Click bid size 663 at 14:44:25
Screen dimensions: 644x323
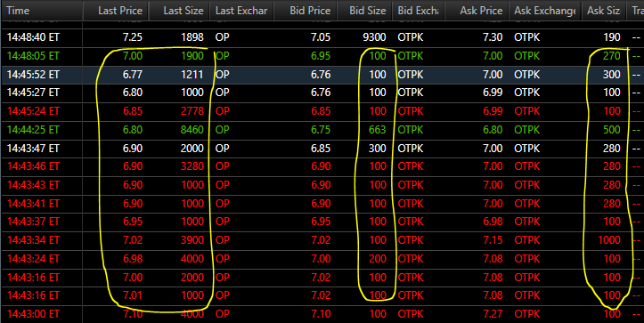(x=378, y=130)
